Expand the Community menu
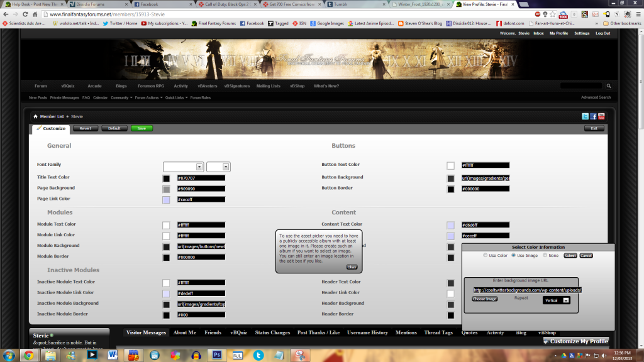The image size is (644, 362). [121, 97]
